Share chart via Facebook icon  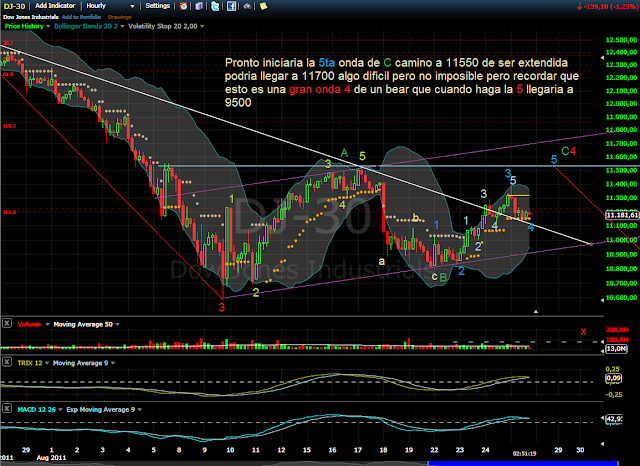(231, 6)
